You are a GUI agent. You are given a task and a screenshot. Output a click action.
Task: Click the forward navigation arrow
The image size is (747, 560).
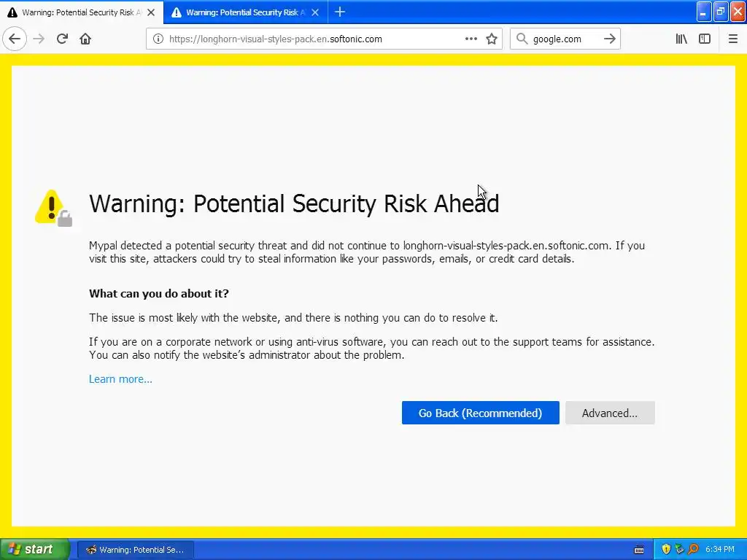tap(39, 39)
